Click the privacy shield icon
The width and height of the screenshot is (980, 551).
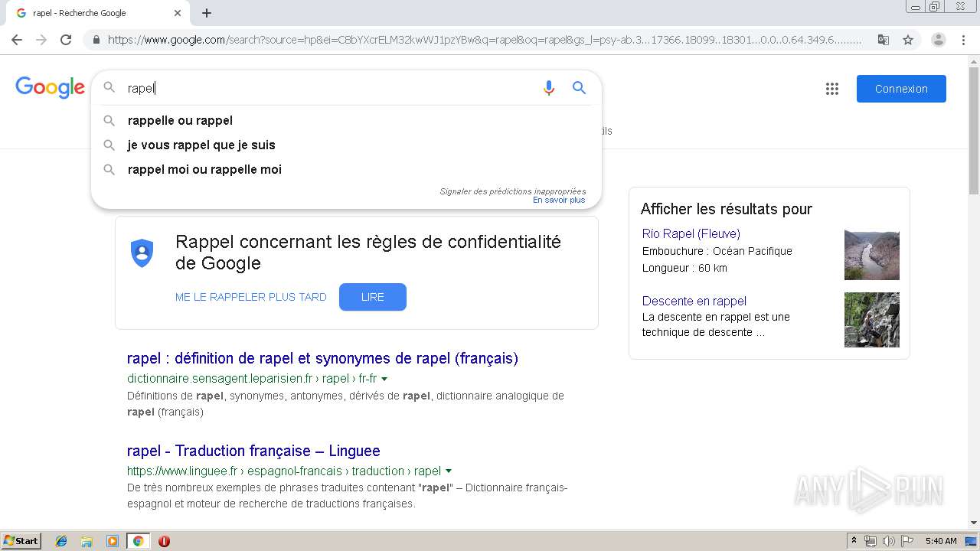point(142,253)
